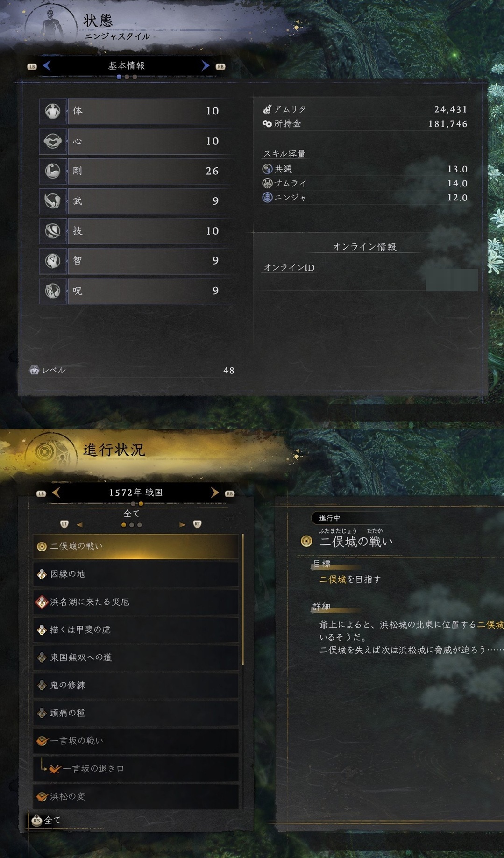The height and width of the screenshot is (858, 504).
Task: Click the 智 intellect stat icon
Action: [x=53, y=261]
